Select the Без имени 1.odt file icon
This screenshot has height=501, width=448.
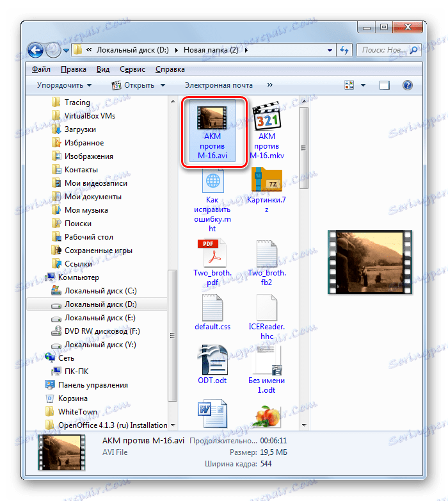tap(267, 361)
